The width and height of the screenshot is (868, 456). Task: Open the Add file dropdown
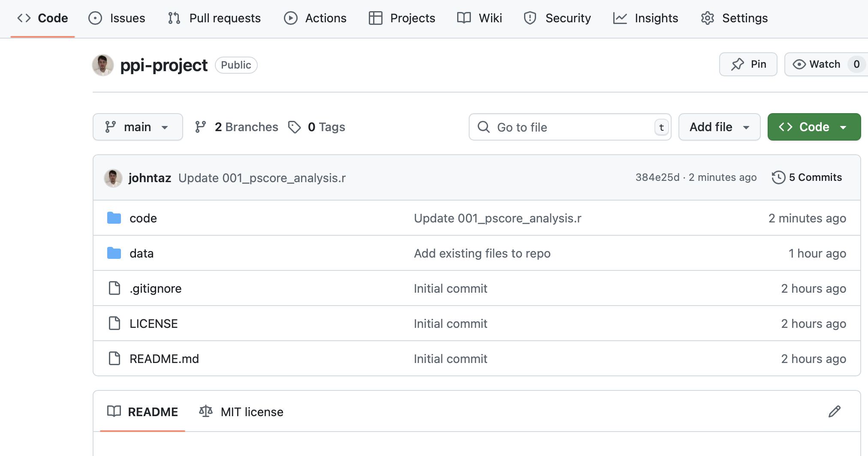pos(719,127)
